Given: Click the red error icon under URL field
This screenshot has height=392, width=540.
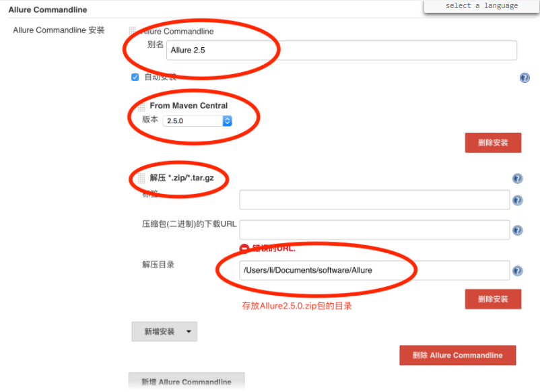Looking at the screenshot, I should click(244, 249).
